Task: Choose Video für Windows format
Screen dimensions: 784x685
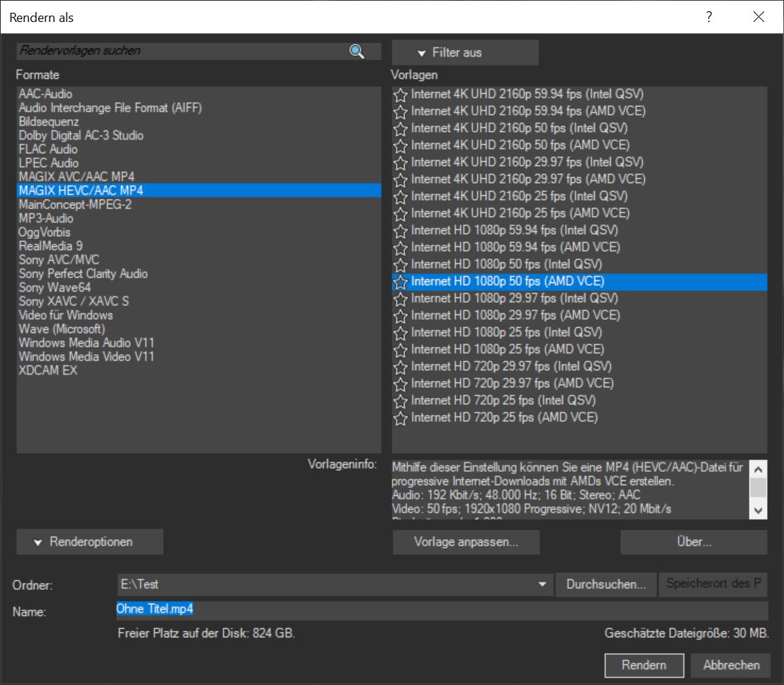Action: pos(198,316)
